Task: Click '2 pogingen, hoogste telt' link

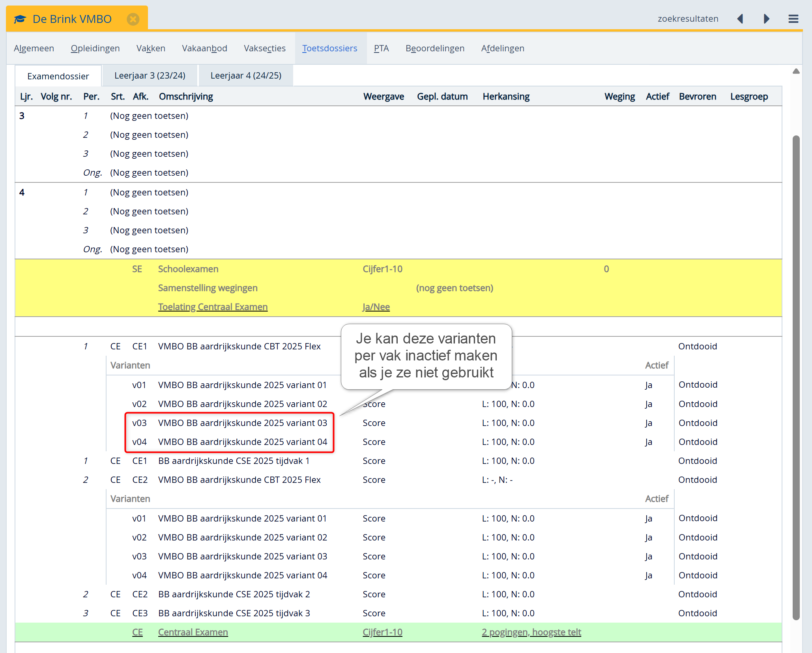Action: tap(531, 632)
